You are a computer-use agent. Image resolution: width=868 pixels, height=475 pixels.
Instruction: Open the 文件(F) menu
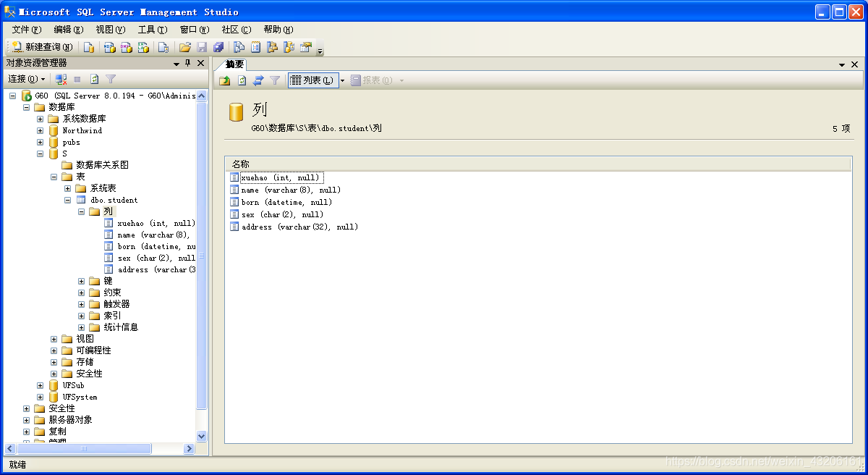27,30
